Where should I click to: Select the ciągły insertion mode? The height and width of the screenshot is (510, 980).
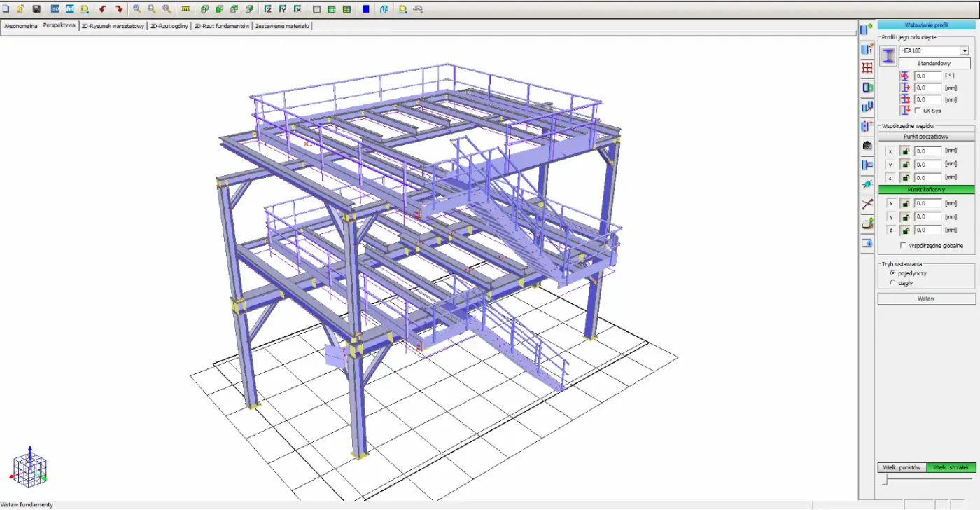(892, 283)
